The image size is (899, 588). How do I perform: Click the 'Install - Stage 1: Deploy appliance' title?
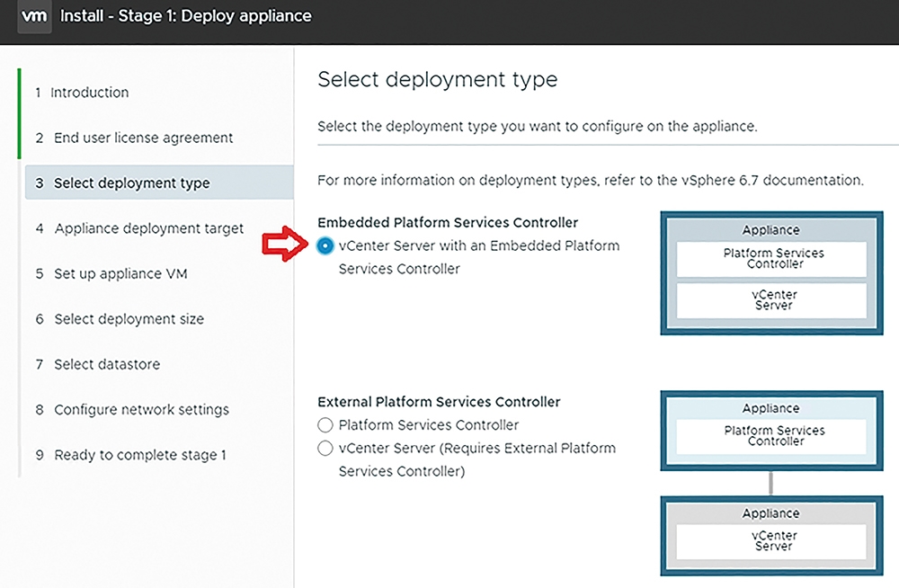186,16
